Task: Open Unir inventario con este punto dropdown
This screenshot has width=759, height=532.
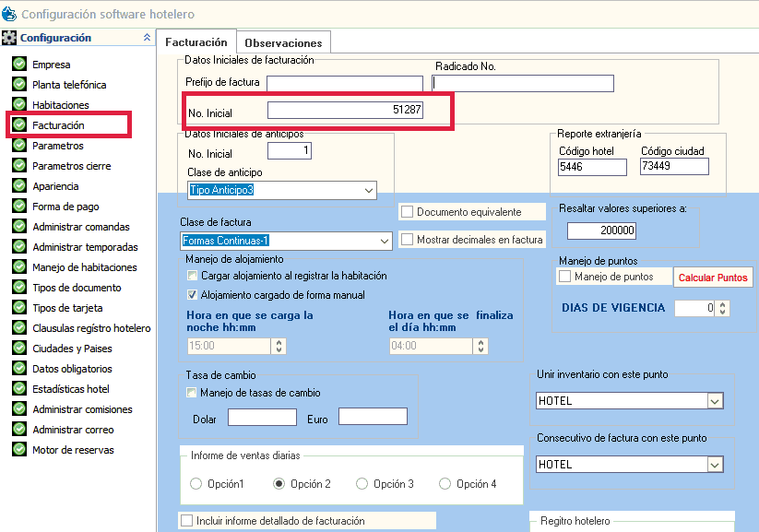Action: tap(715, 401)
